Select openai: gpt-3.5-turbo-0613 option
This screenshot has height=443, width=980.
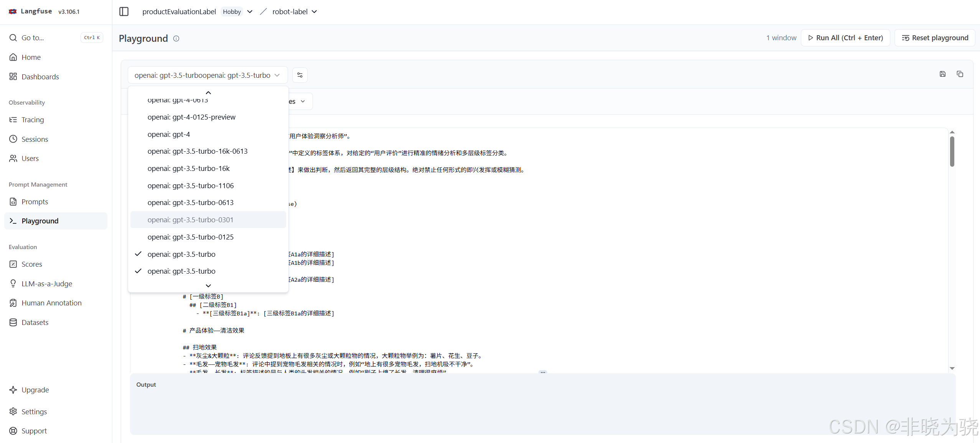208,203
